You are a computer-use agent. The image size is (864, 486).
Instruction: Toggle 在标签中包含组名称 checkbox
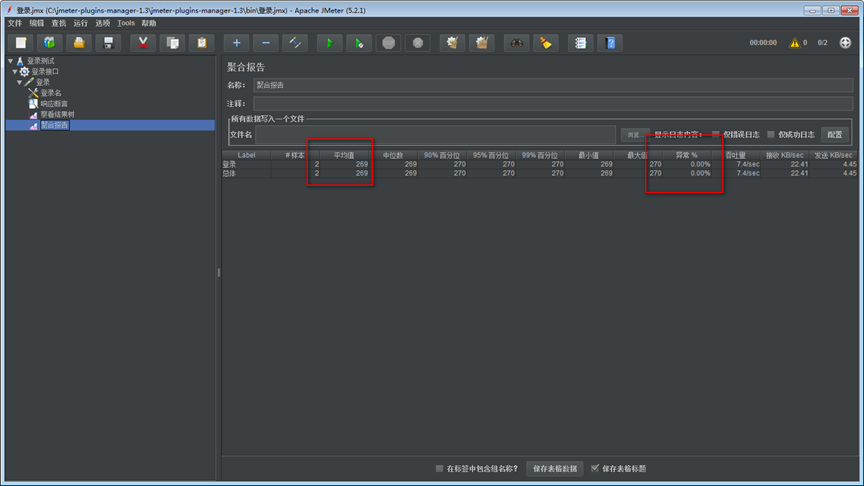[x=439, y=468]
